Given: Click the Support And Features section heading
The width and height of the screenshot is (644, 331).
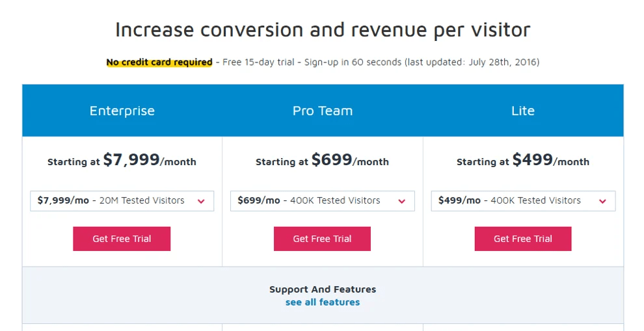Looking at the screenshot, I should click(x=323, y=289).
